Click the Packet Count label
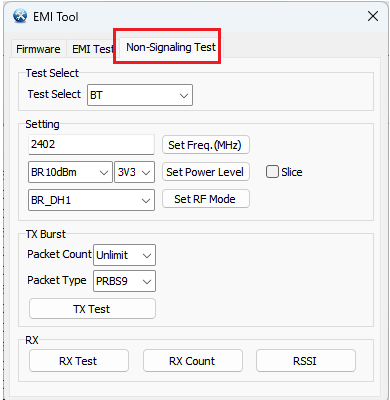The image size is (390, 400). (x=59, y=254)
